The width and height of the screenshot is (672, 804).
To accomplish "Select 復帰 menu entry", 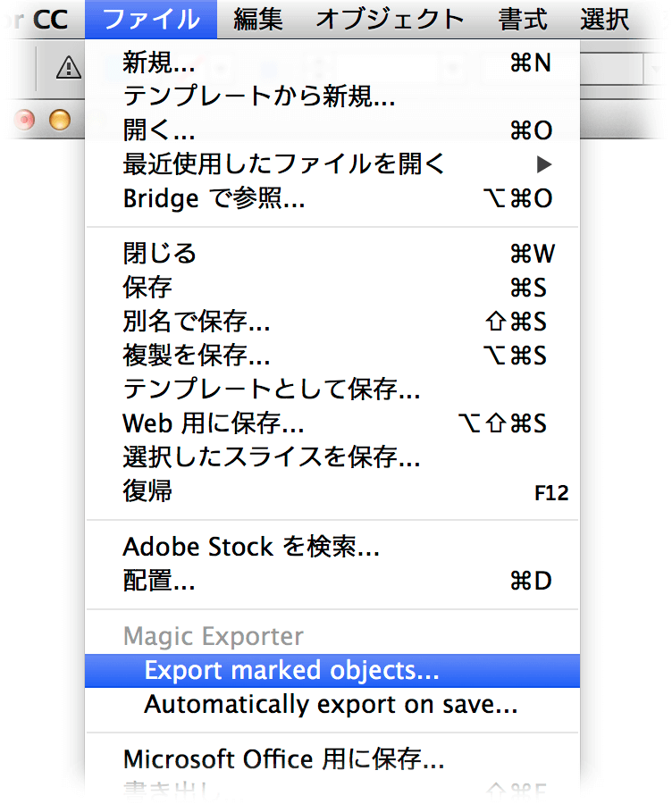I will [x=148, y=490].
